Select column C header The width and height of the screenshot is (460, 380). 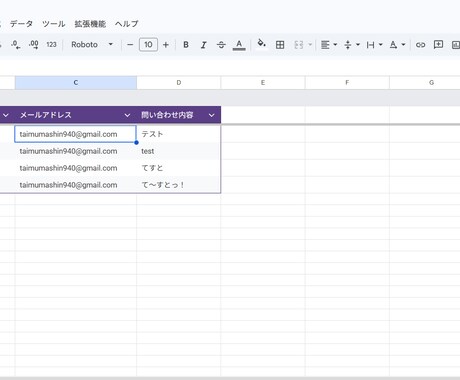click(76, 83)
